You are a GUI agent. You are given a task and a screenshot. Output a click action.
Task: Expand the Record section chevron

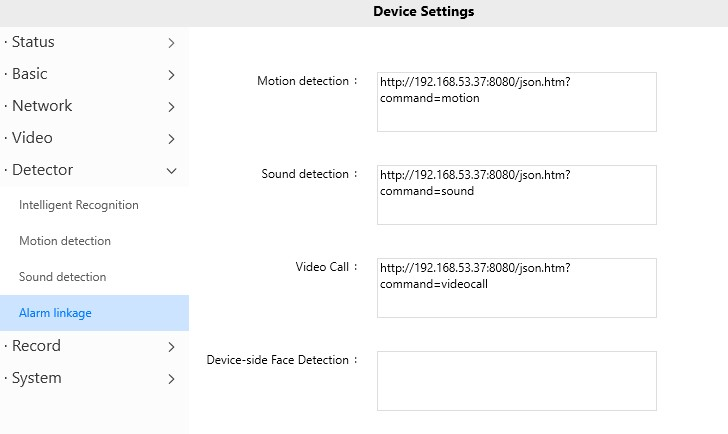[172, 347]
